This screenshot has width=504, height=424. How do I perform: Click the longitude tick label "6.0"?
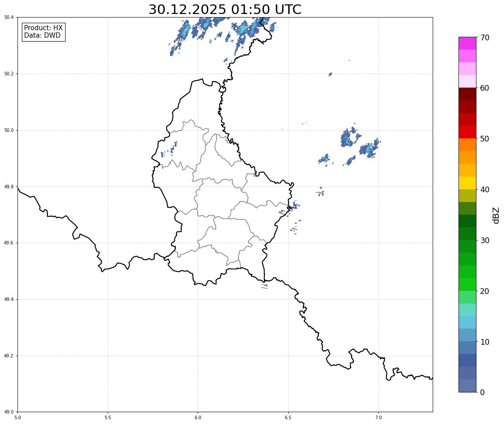198,418
